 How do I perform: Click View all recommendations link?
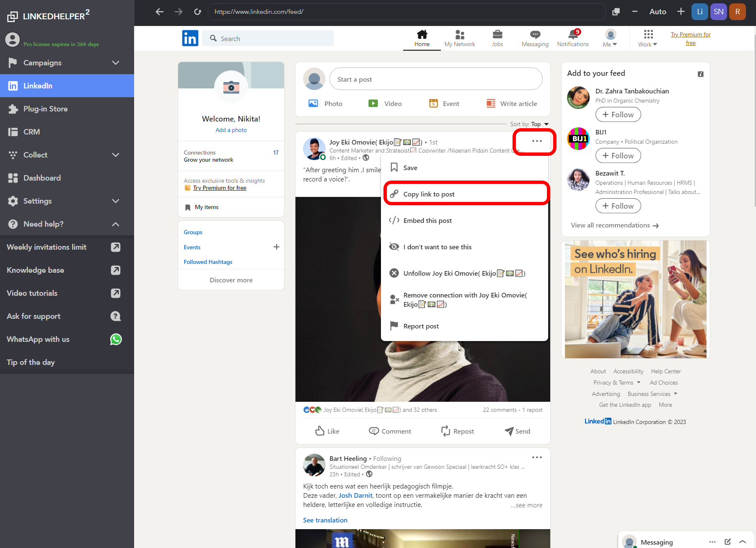(614, 225)
